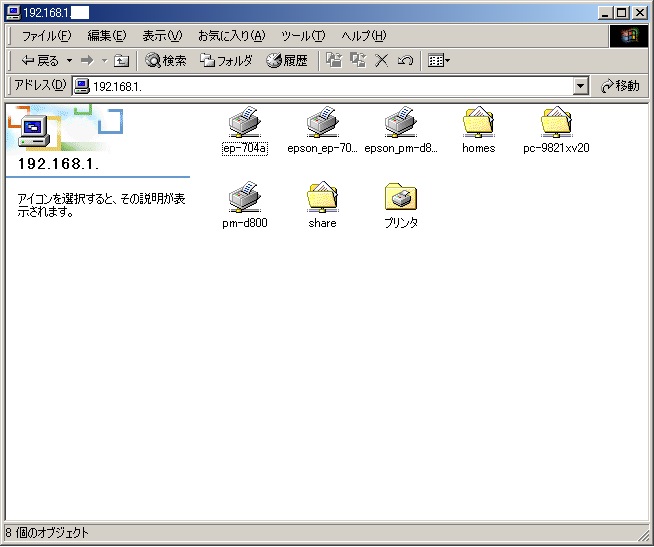Open the share network folder
Screen dimensions: 654x547
(x=322, y=197)
